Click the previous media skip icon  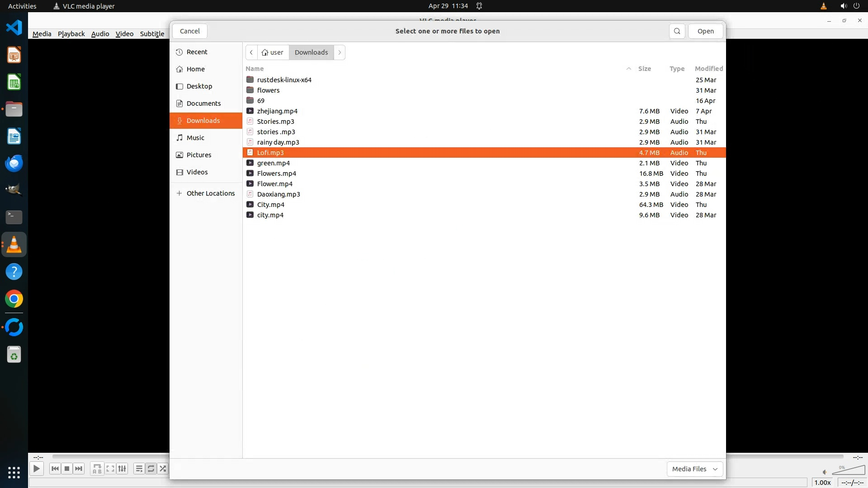click(x=55, y=469)
